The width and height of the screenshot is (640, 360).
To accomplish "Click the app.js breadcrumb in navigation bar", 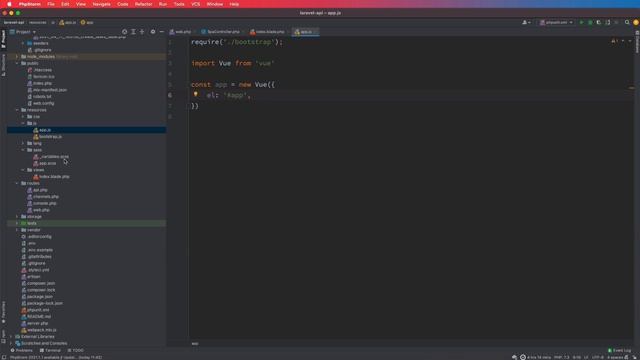I will click(x=68, y=22).
